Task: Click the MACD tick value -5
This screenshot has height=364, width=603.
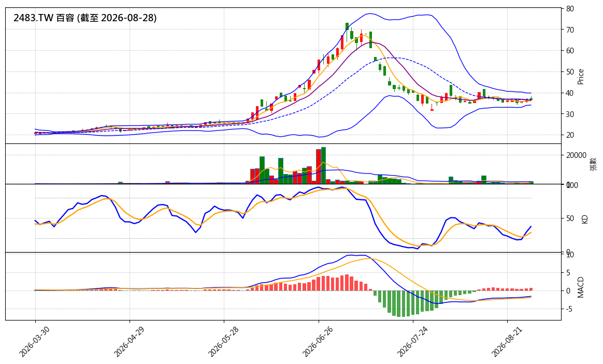Action: click(569, 309)
